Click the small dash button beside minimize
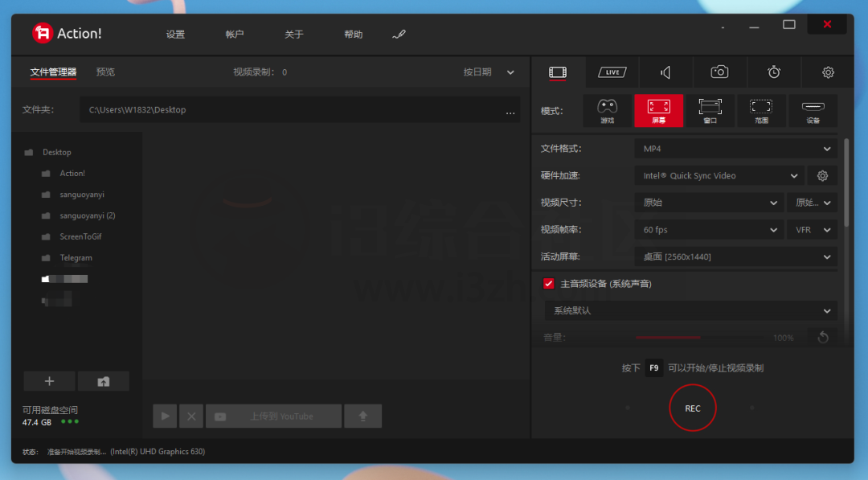Viewport: 868px width, 480px height. pos(723,27)
